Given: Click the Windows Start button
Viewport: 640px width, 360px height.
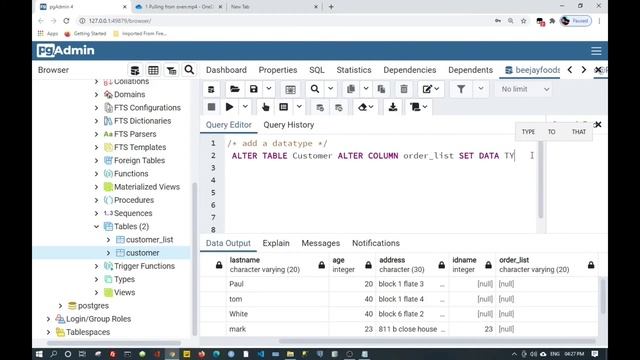Looking at the screenshot, I should tap(39, 354).
